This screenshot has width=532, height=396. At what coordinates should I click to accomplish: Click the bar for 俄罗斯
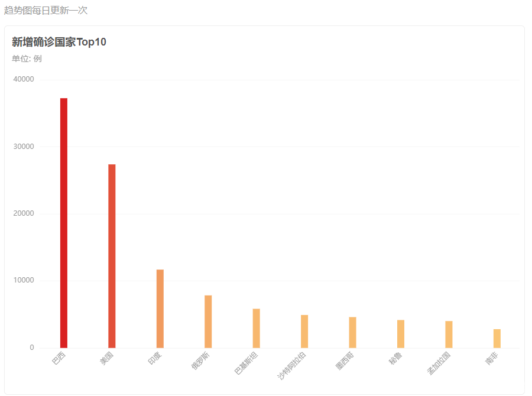[208, 322]
